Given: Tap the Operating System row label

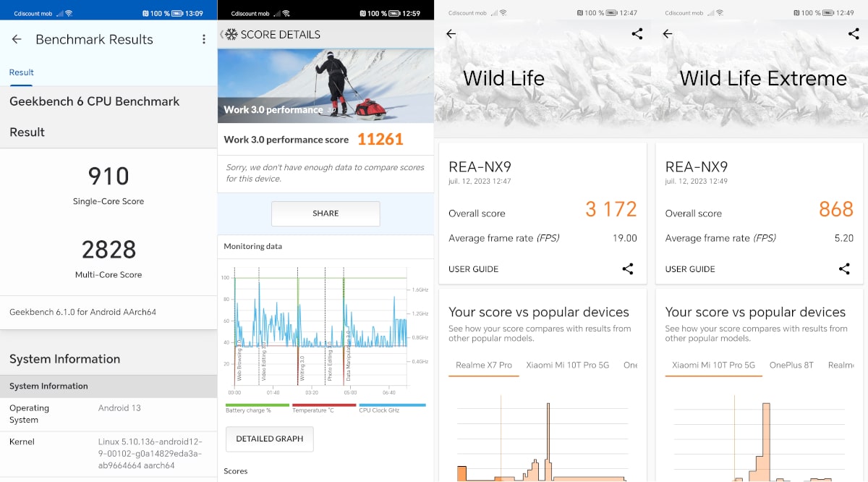Looking at the screenshot, I should click(x=30, y=414).
